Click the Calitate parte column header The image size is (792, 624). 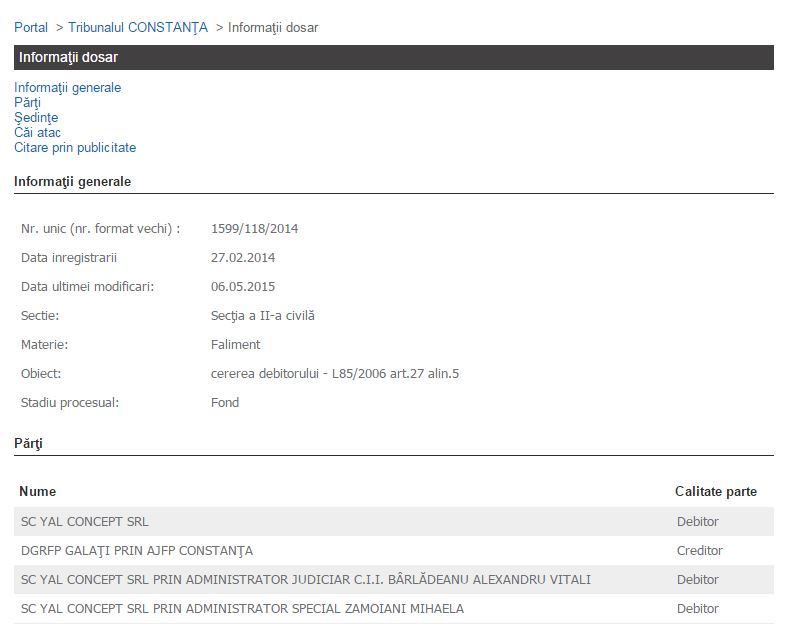coord(715,492)
